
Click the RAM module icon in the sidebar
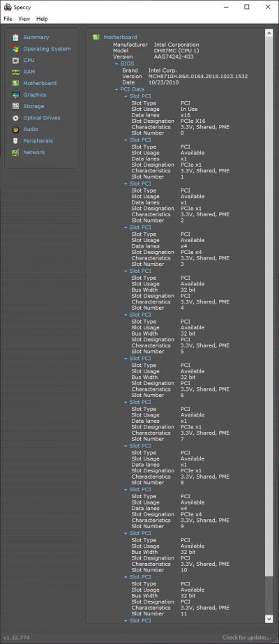tap(15, 72)
